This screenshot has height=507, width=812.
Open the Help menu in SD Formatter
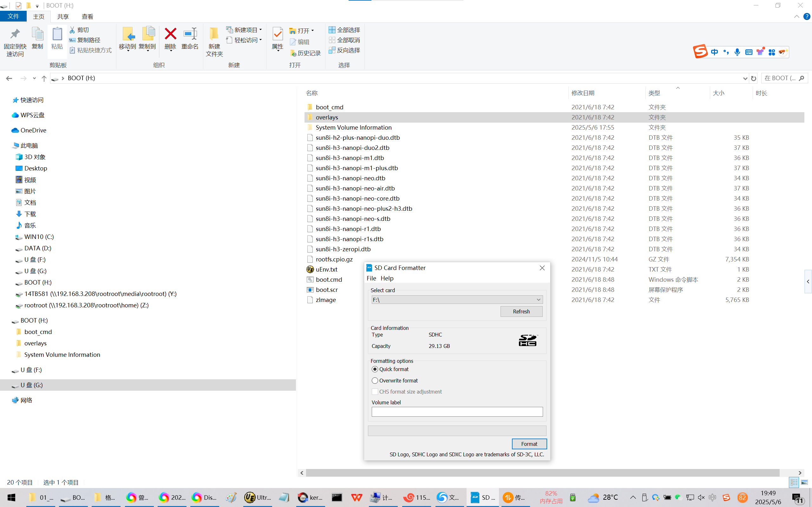pyautogui.click(x=387, y=278)
